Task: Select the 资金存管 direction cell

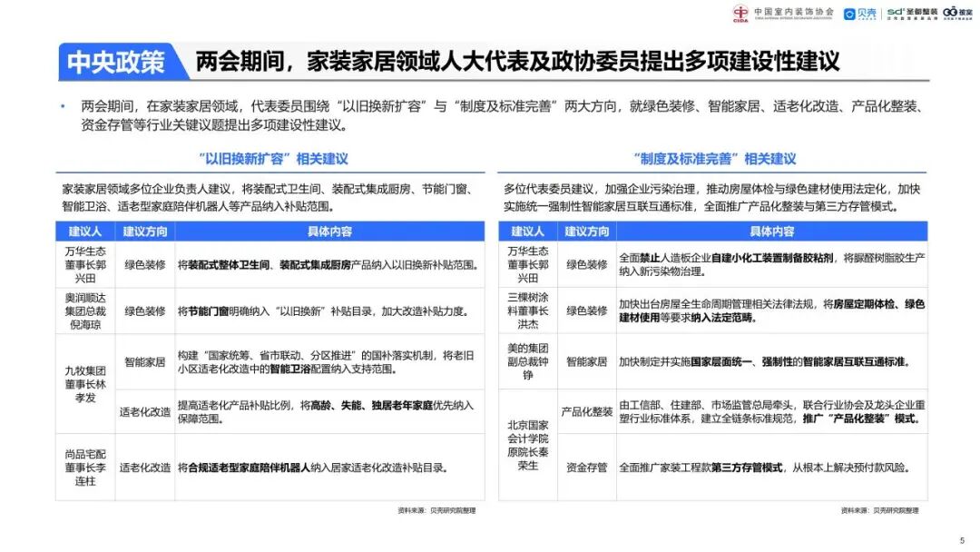Action: point(586,467)
